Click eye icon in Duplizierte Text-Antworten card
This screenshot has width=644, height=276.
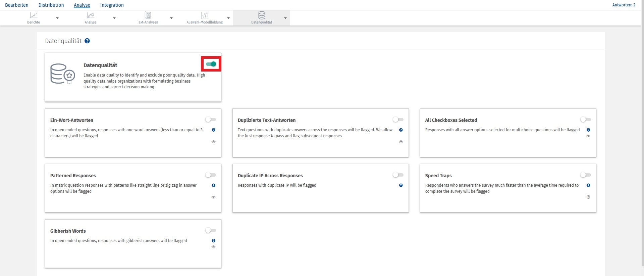[x=401, y=142]
